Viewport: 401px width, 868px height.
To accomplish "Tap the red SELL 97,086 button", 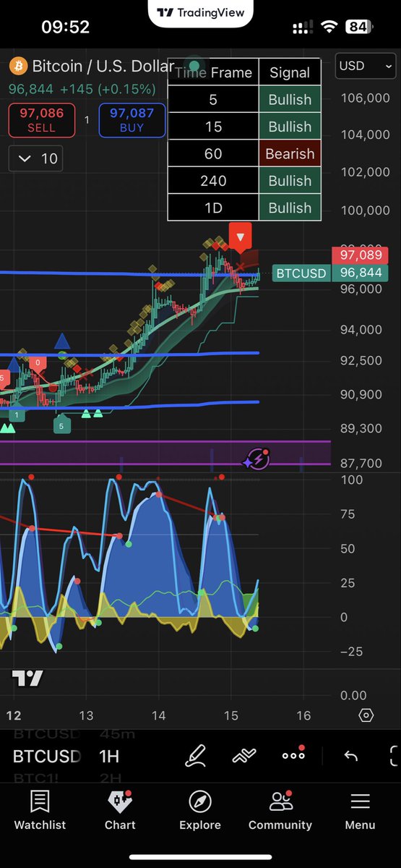I will pyautogui.click(x=41, y=120).
